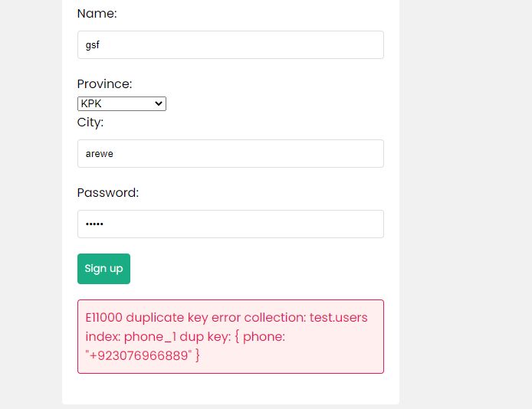Click the 'arewe' text in City field

(x=99, y=154)
